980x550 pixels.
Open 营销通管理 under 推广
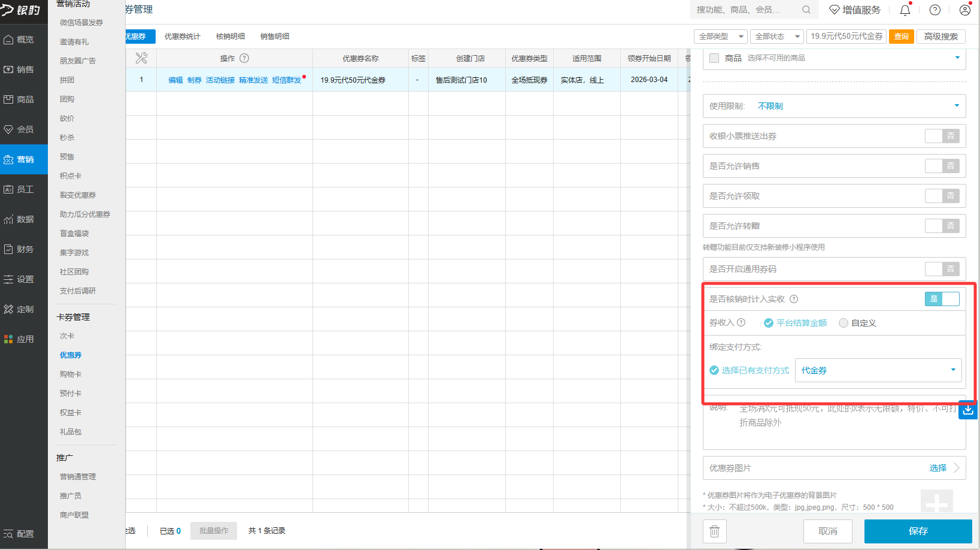[78, 477]
